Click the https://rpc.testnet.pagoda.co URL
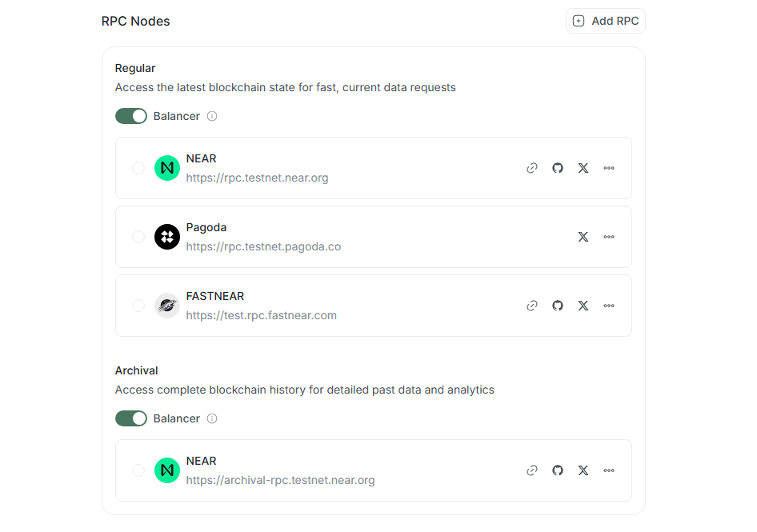757x532 pixels. pyautogui.click(x=263, y=246)
